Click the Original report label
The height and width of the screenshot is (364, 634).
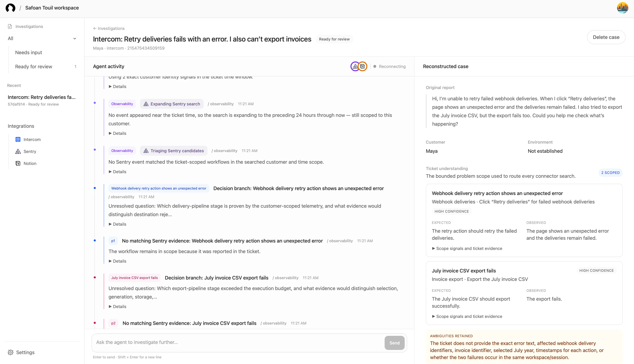tap(440, 88)
